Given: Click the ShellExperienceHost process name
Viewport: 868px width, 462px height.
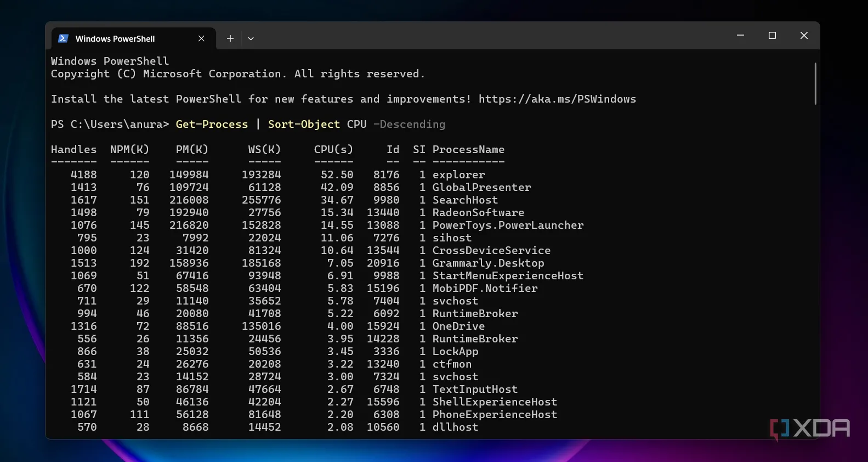Looking at the screenshot, I should tap(495, 402).
